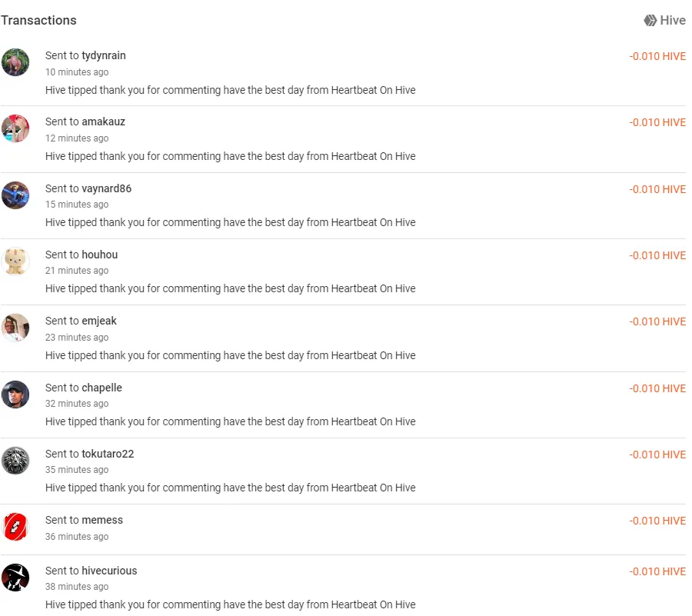Go to emjeak's profile link

coord(99,321)
